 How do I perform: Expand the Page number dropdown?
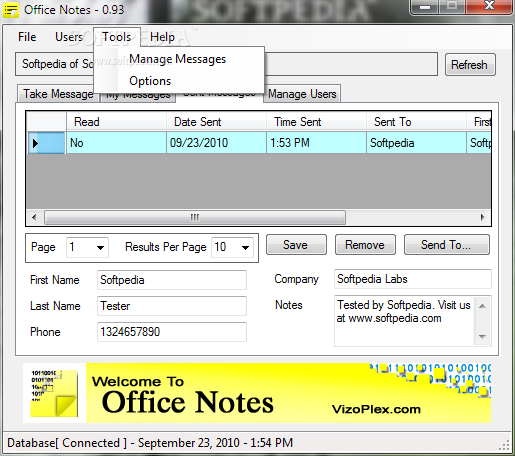coord(100,248)
